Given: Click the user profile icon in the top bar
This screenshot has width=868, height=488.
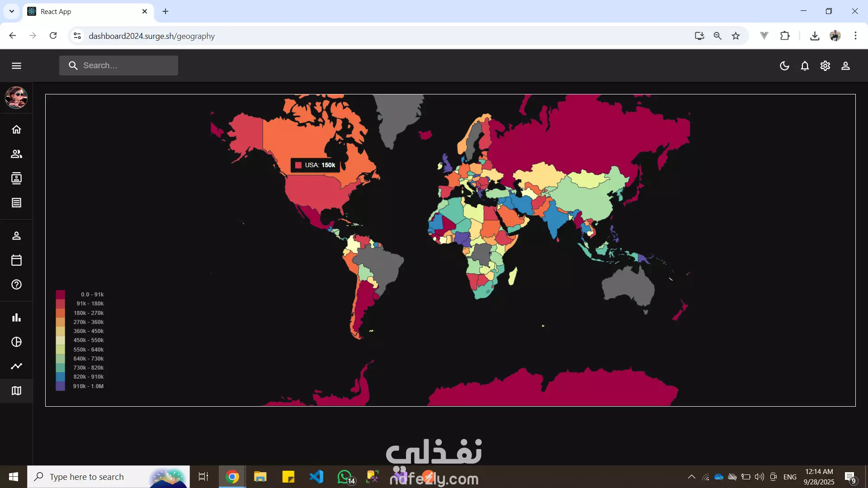Looking at the screenshot, I should point(845,66).
